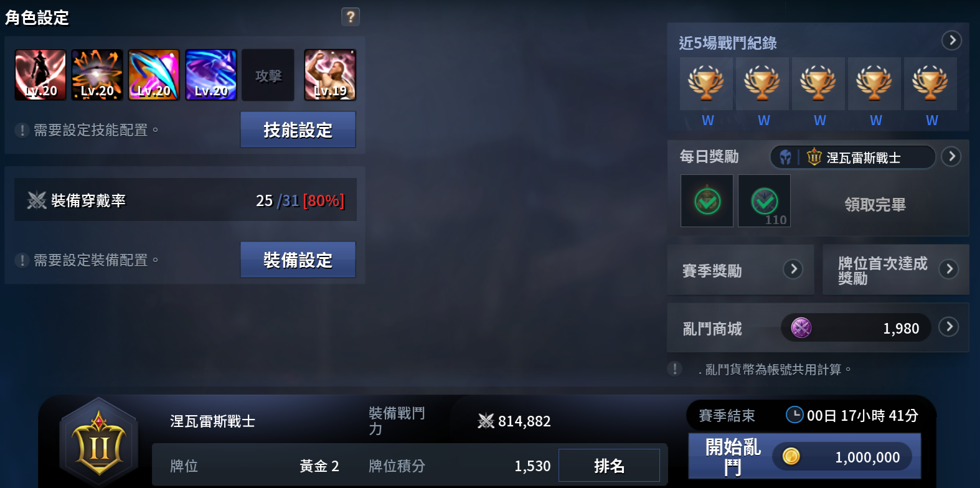Click the first claimed daily reward checkmark
980x488 pixels.
coord(707,200)
